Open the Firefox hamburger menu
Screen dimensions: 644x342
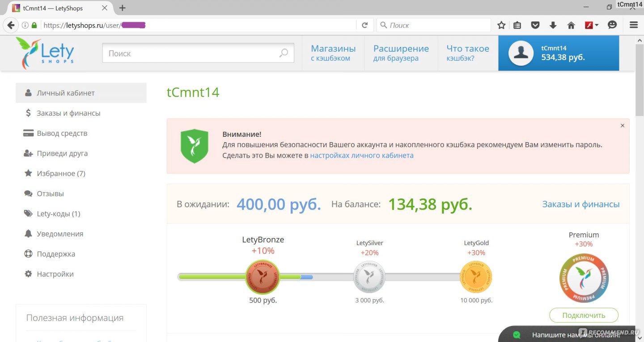(634, 25)
